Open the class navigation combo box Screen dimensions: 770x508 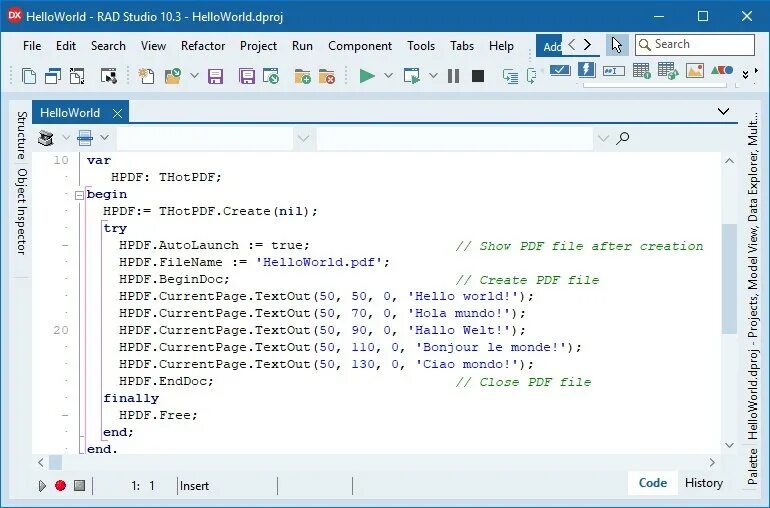click(215, 138)
